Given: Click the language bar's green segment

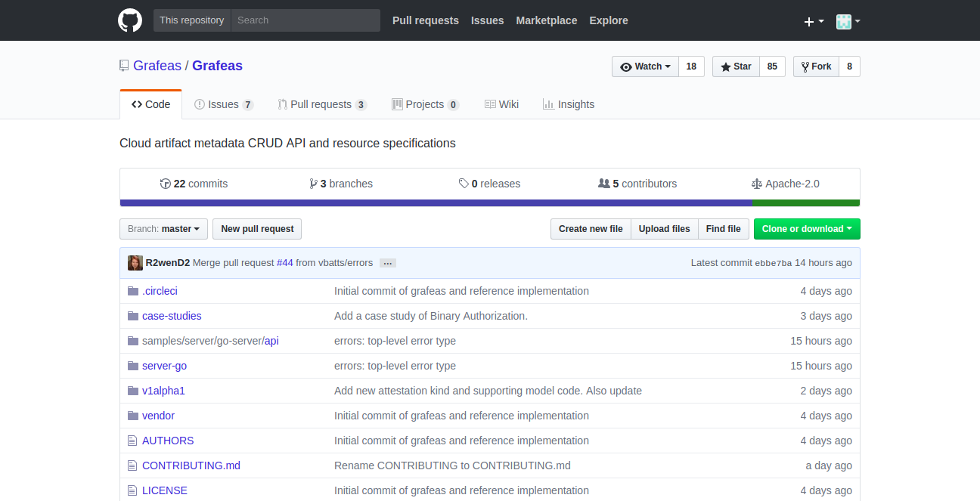Looking at the screenshot, I should [806, 203].
